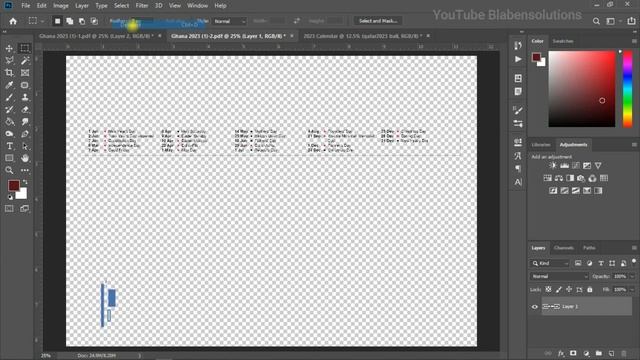Select the Lasso tool
Screen dimensions: 640x360
tap(9, 60)
